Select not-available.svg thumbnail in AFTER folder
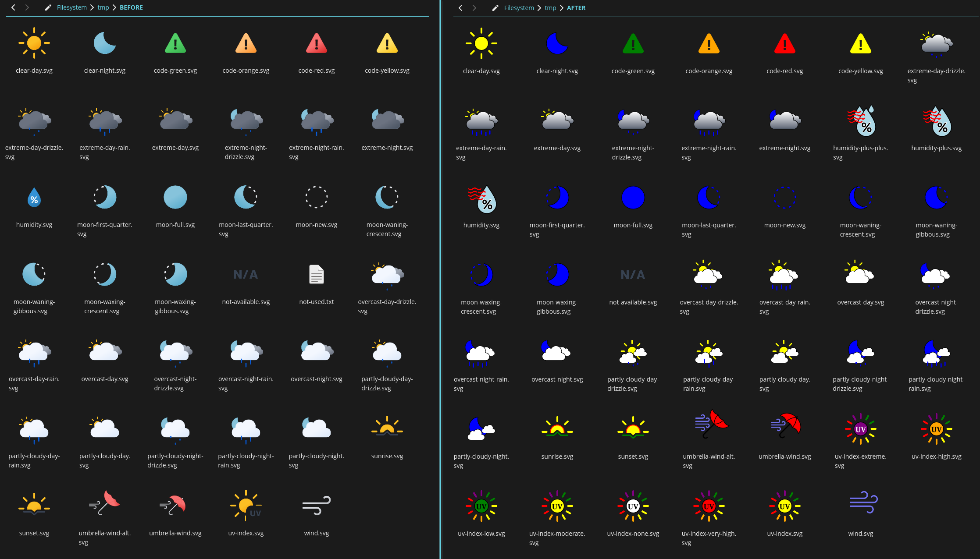The height and width of the screenshot is (559, 980). pos(633,275)
